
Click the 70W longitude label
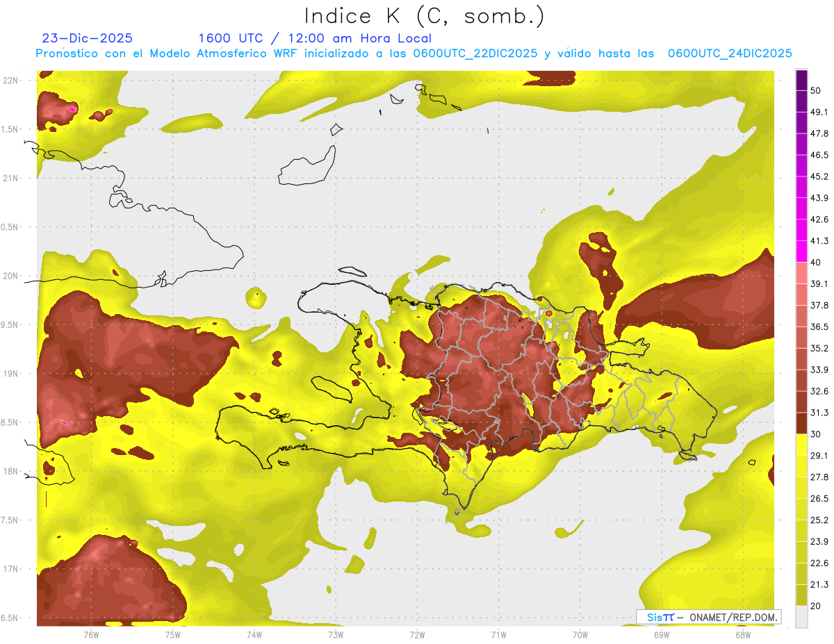580,634
